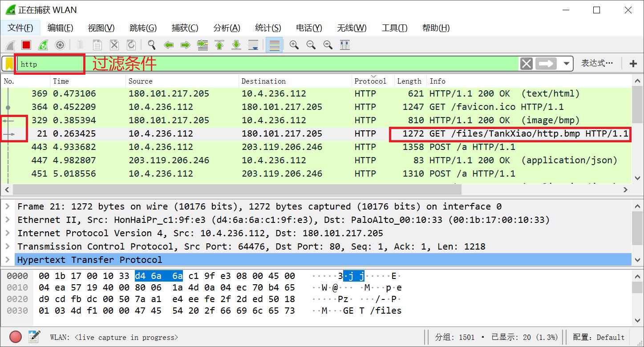Image resolution: width=644 pixels, height=347 pixels.
Task: Open the 统计(S) menu
Action: pos(267,28)
